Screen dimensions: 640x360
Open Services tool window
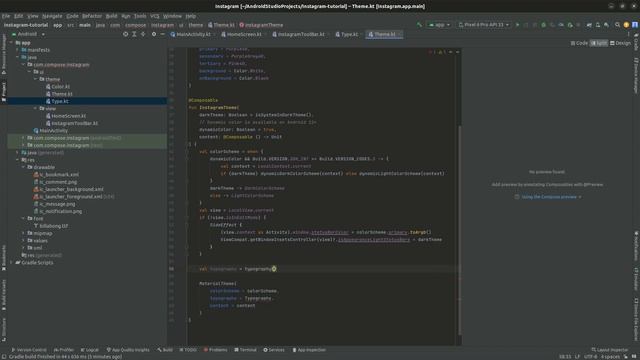click(274, 350)
